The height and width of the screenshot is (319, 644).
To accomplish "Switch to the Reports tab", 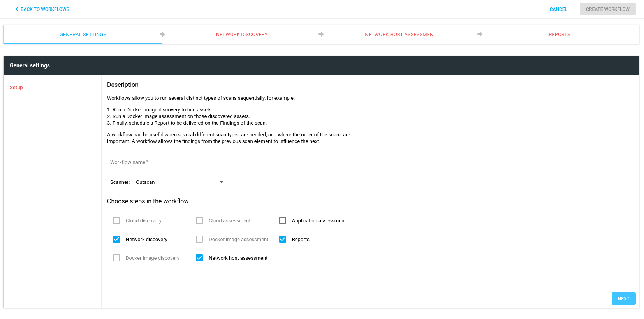I will coord(560,35).
